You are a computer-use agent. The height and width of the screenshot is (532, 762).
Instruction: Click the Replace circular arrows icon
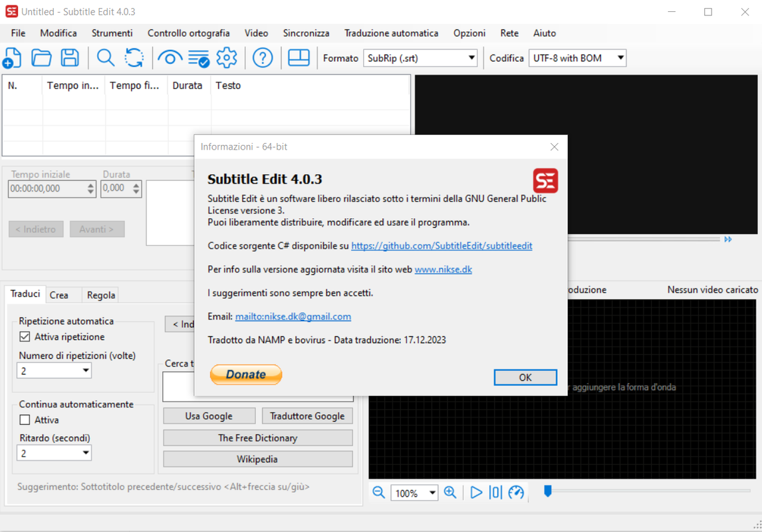click(x=134, y=58)
